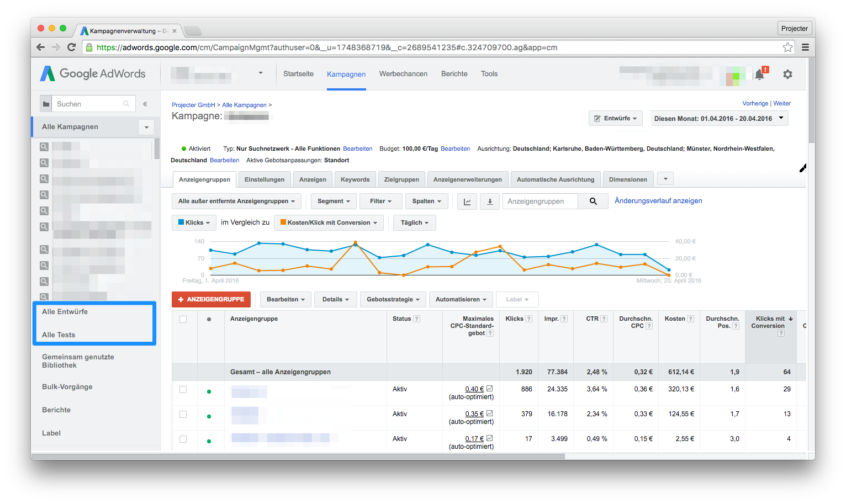The image size is (846, 504).
Task: Click the browser back arrow
Action: pyautogui.click(x=40, y=47)
